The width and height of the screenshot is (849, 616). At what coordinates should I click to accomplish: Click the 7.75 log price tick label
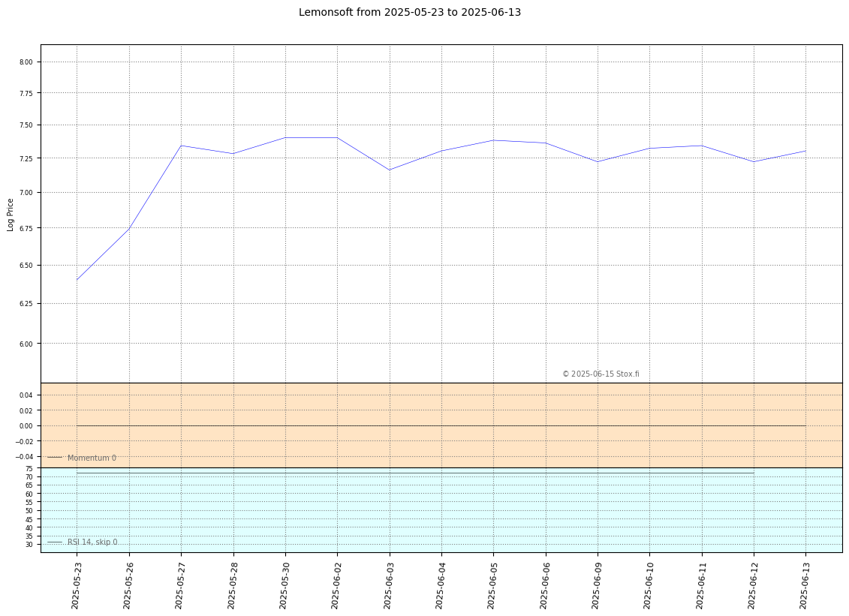[26, 94]
